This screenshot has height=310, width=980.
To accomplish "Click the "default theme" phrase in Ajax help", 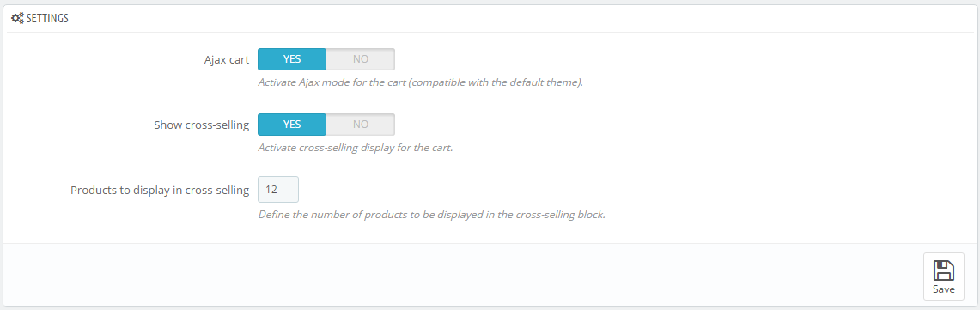I will pyautogui.click(x=547, y=82).
